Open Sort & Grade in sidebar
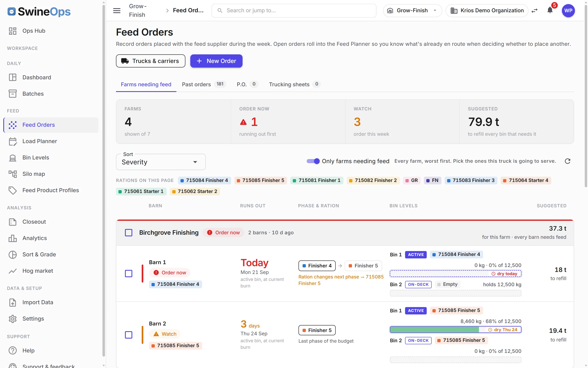588x368 pixels. point(51,254)
